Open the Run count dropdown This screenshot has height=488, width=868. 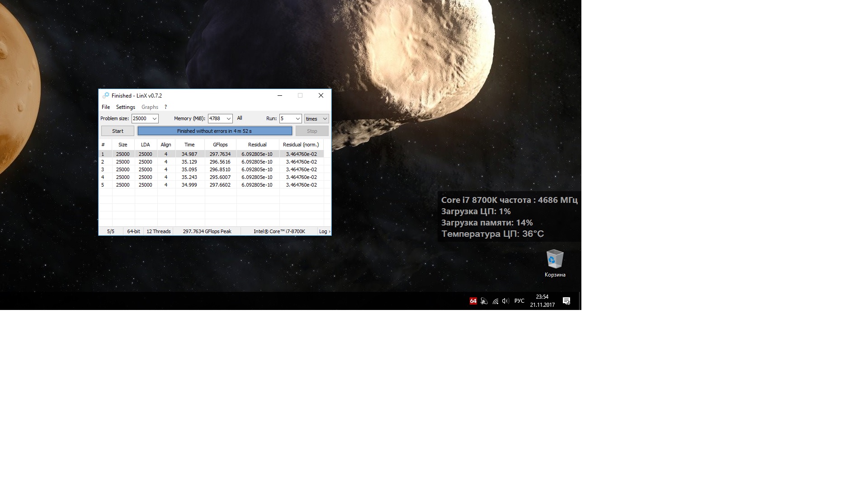pyautogui.click(x=297, y=118)
